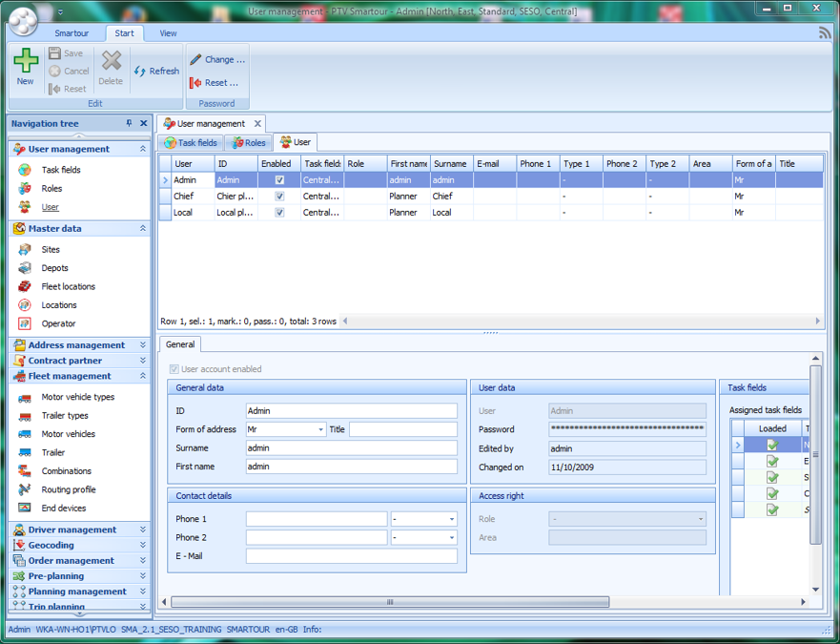840x644 pixels.
Task: Open Combinations item
Action: tap(67, 470)
